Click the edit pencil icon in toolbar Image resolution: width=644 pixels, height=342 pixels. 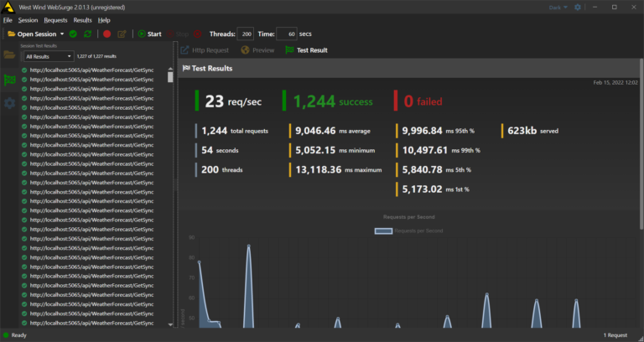(x=122, y=34)
